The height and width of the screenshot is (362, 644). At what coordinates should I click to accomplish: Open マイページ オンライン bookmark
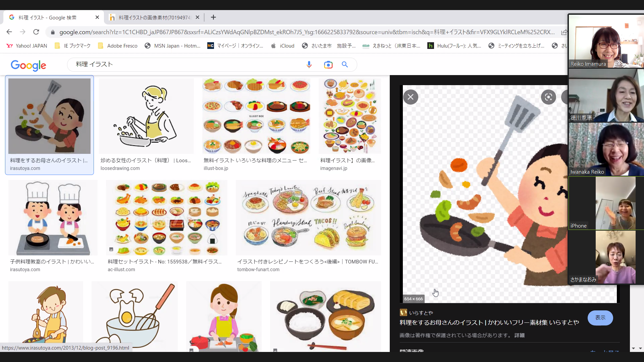pyautogui.click(x=235, y=46)
